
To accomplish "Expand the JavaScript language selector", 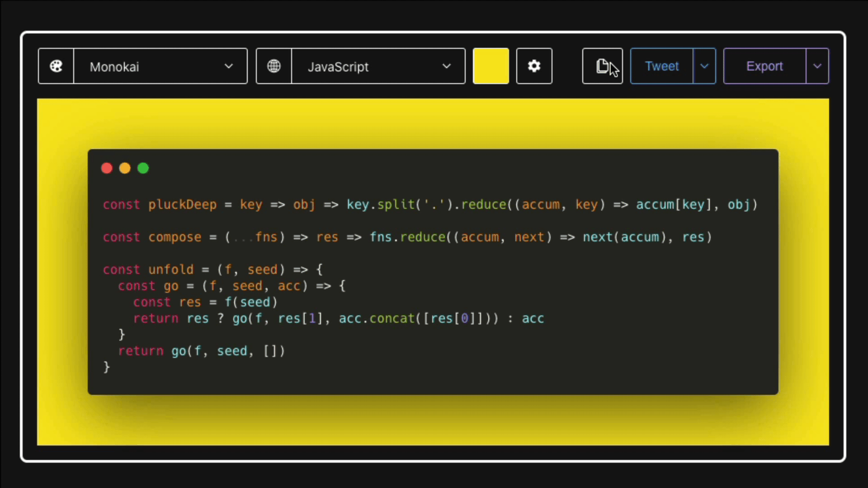I will [378, 66].
